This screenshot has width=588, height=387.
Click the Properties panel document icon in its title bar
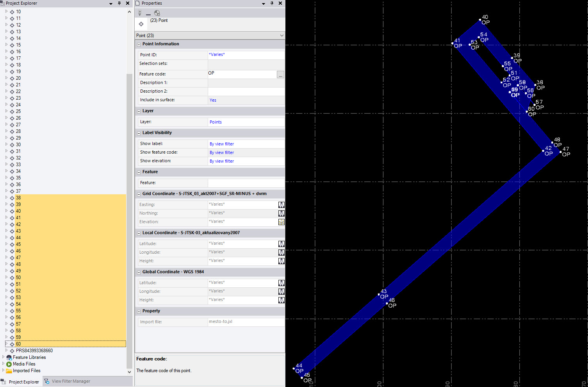coord(137,3)
